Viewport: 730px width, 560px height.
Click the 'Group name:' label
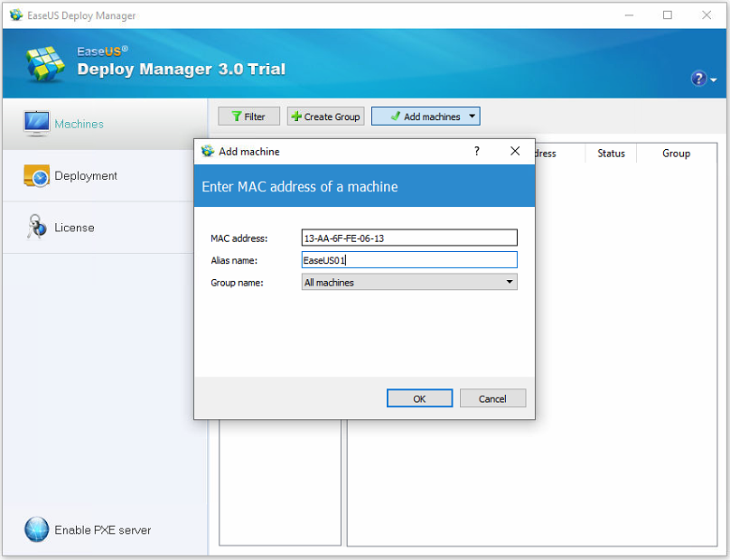click(237, 283)
